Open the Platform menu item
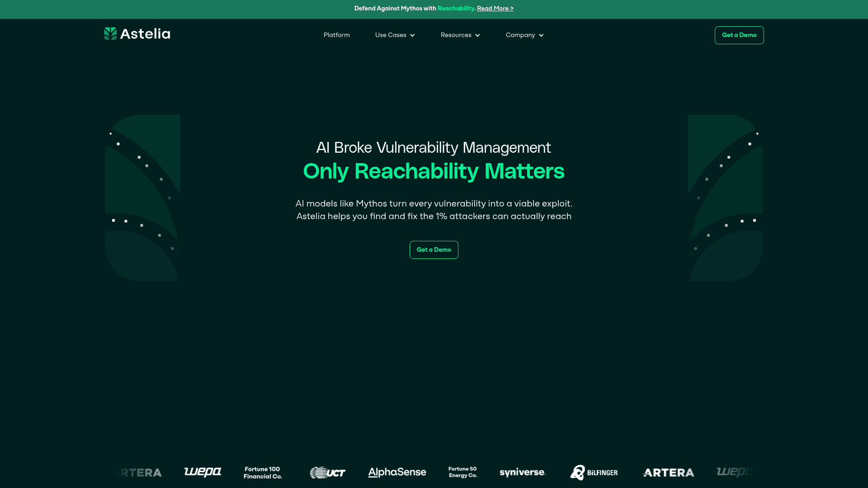Viewport: 868px width, 488px height. [337, 35]
